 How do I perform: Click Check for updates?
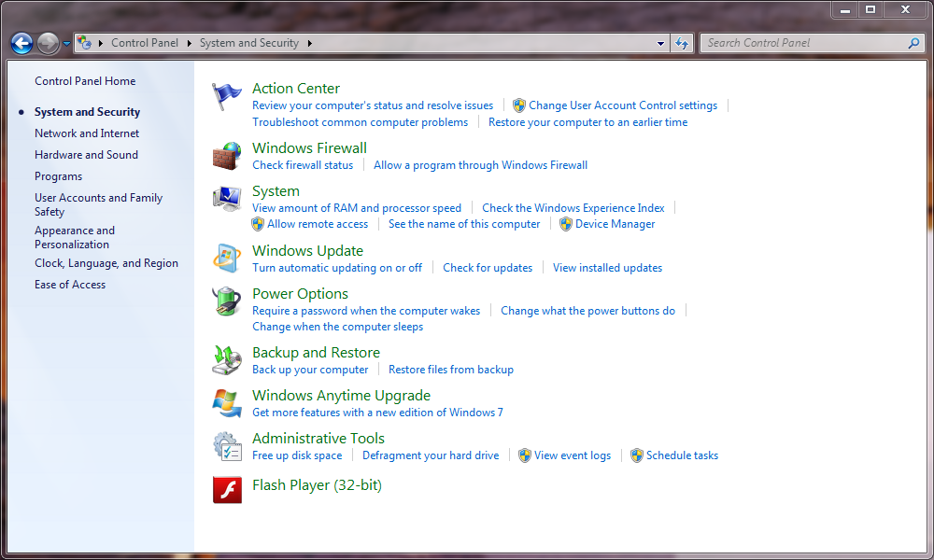point(488,268)
